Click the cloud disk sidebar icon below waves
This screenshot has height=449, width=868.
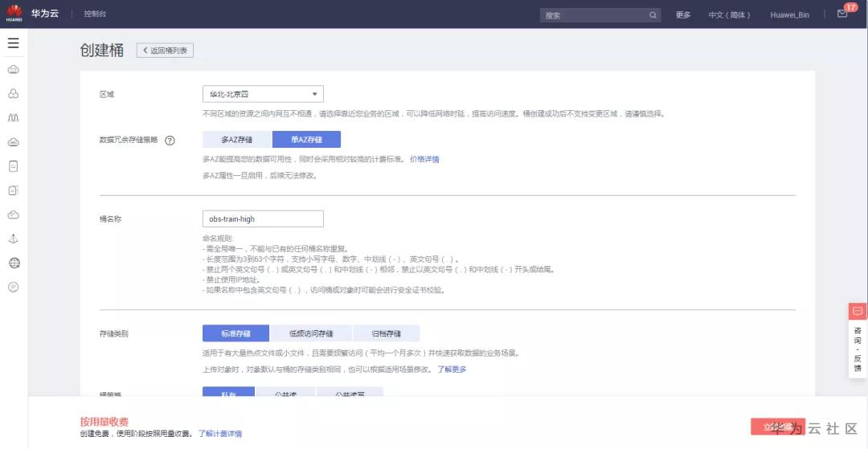(x=14, y=142)
